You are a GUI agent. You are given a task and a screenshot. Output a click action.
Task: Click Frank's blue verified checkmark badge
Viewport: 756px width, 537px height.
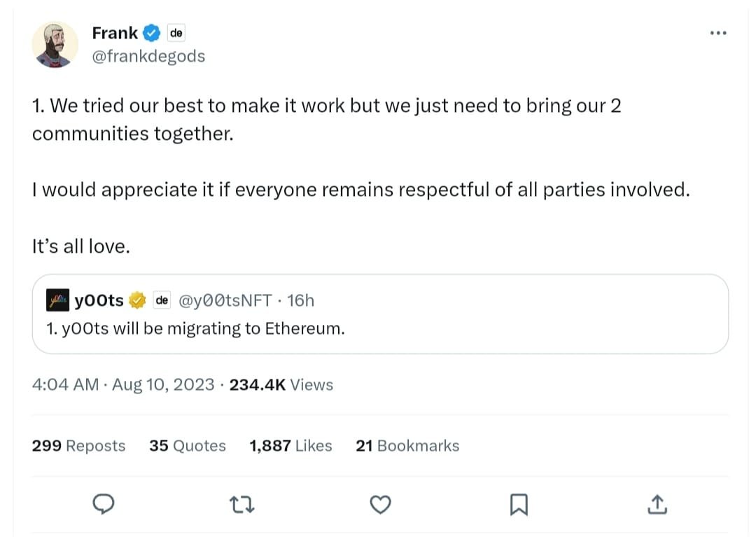pos(152,33)
